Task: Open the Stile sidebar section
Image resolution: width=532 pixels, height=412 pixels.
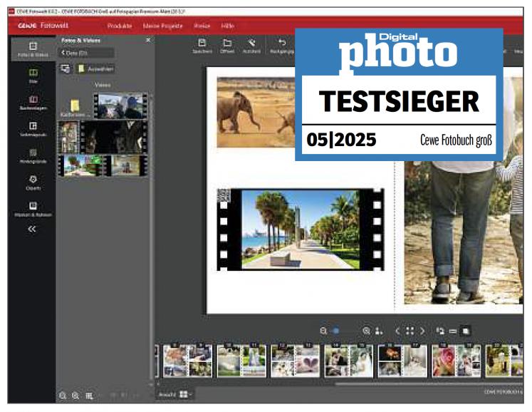Action: coord(33,76)
